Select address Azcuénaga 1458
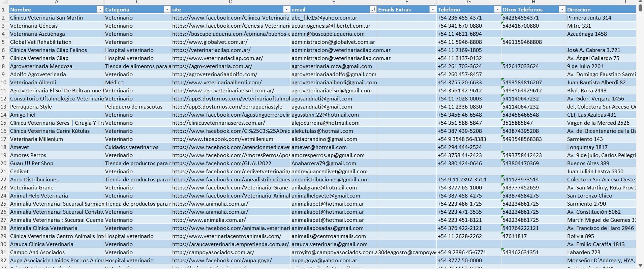The width and height of the screenshot is (644, 269). 601,34
